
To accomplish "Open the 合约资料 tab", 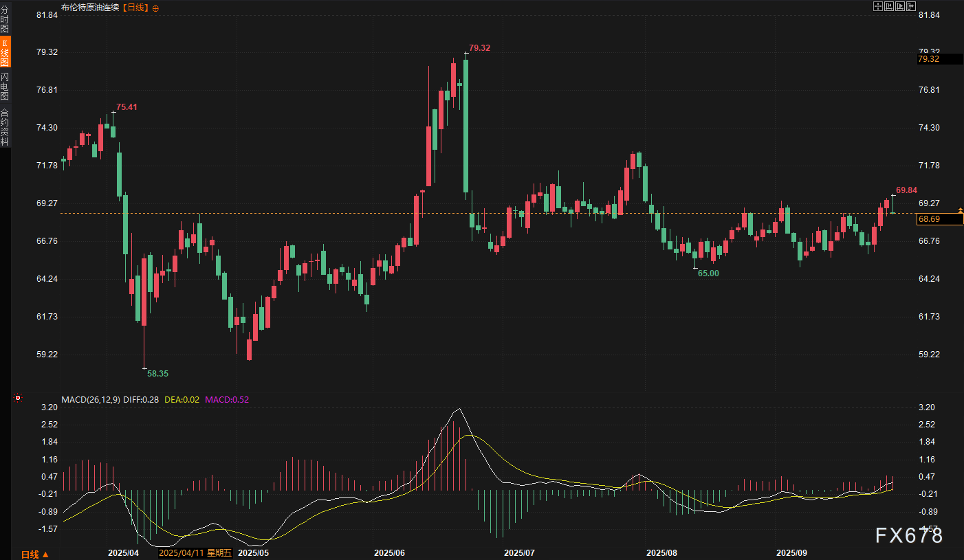I will [5, 127].
